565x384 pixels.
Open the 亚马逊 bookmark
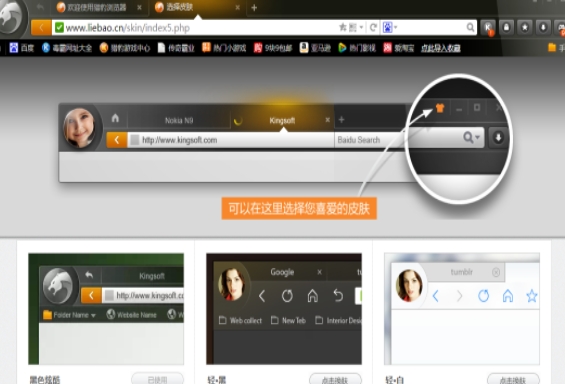coord(315,48)
